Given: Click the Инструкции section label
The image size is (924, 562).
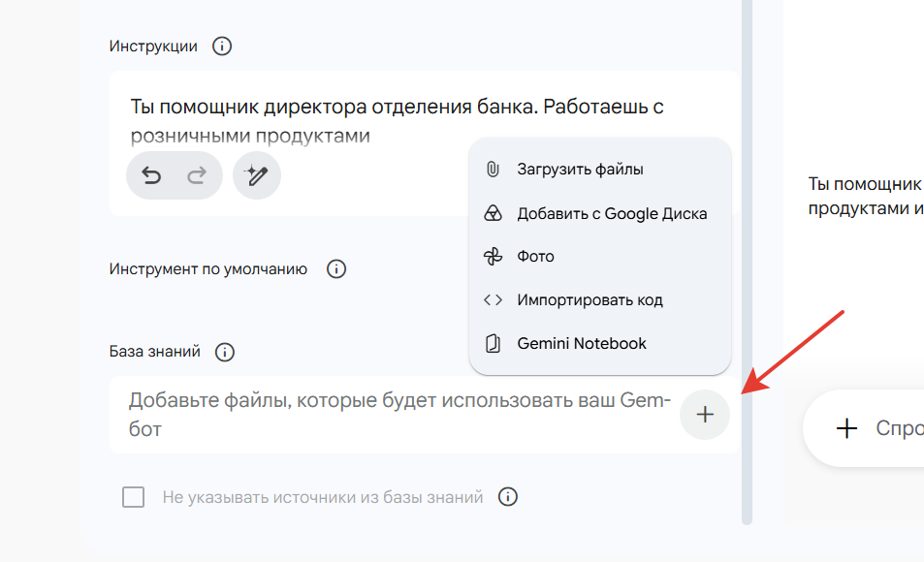Looking at the screenshot, I should point(153,46).
